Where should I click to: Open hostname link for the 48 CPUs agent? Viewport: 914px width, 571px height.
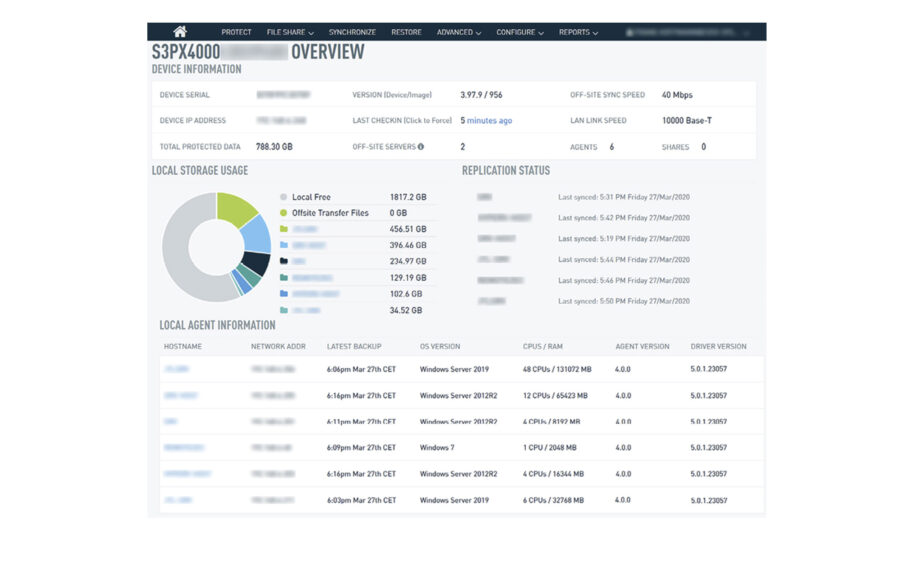pos(176,369)
